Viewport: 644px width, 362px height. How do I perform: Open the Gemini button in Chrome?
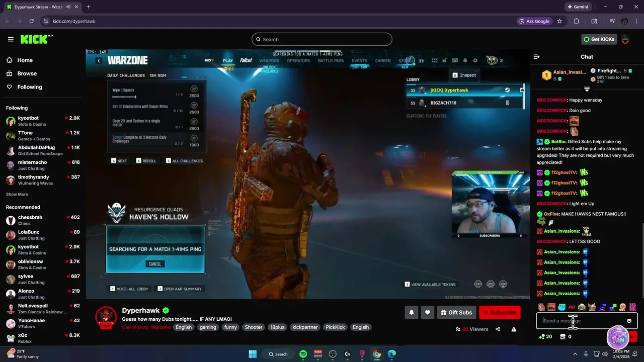tap(577, 7)
